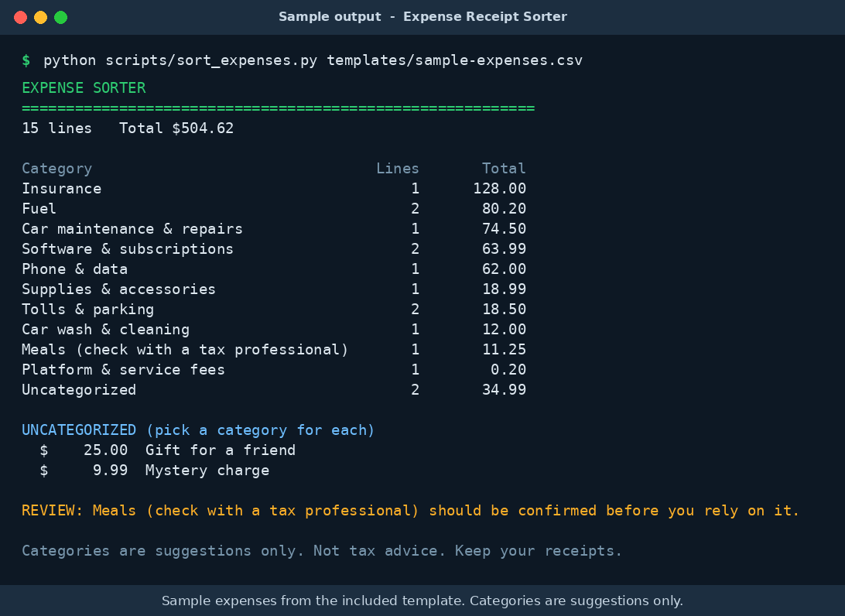
Task: Click the value '74.50'
Action: [x=504, y=229]
